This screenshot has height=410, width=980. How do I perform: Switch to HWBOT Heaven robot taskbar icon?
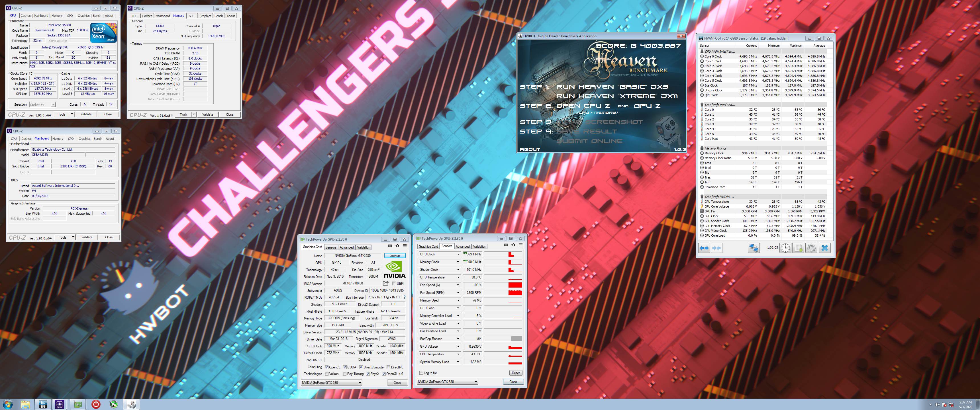tap(132, 404)
